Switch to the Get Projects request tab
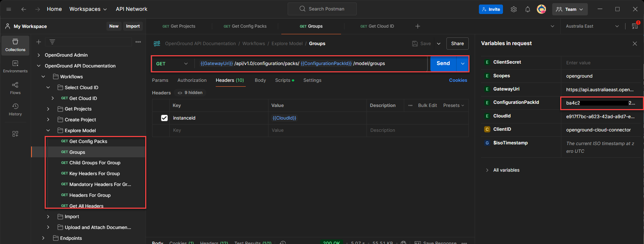 pyautogui.click(x=179, y=26)
